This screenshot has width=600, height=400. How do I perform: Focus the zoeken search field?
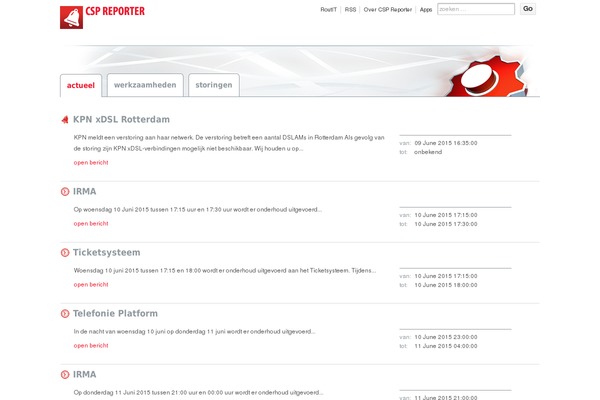pyautogui.click(x=476, y=9)
